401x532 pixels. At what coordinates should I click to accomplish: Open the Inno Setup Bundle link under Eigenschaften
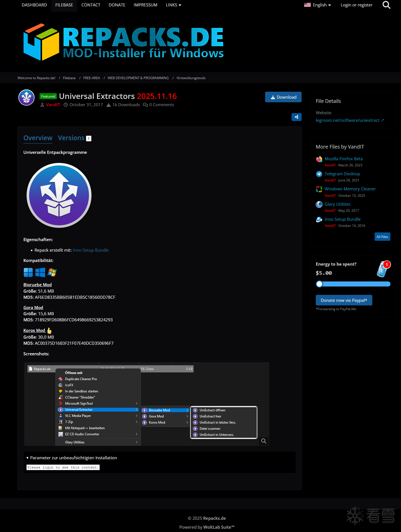pyautogui.click(x=91, y=250)
